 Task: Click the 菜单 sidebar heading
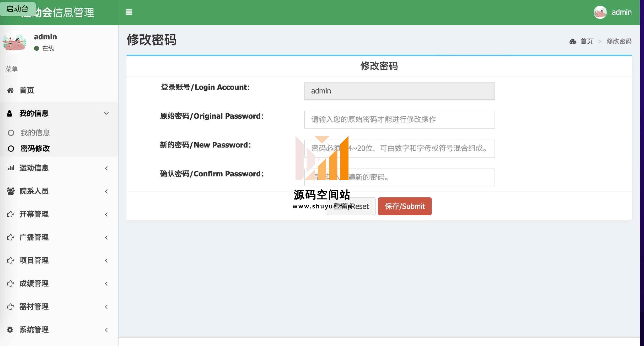pyautogui.click(x=12, y=69)
